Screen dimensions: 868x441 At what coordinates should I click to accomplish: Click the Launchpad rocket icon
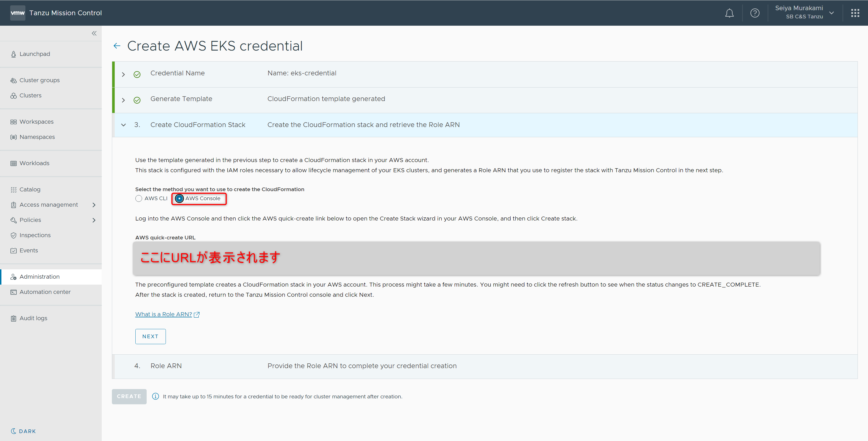click(x=14, y=54)
